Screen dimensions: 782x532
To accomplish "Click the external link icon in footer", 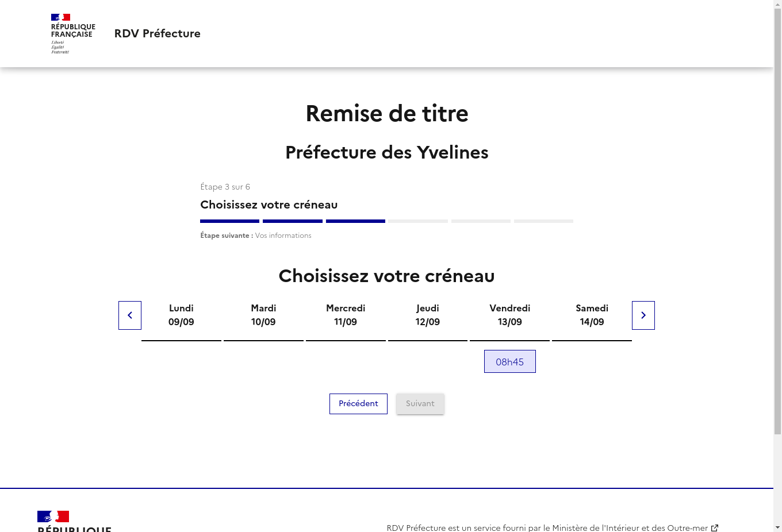I will click(x=715, y=528).
